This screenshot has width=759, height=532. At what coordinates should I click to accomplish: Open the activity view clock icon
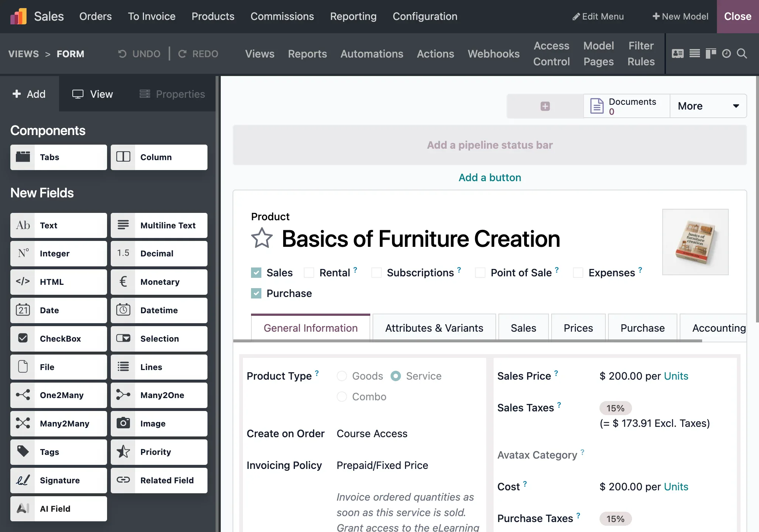click(726, 54)
